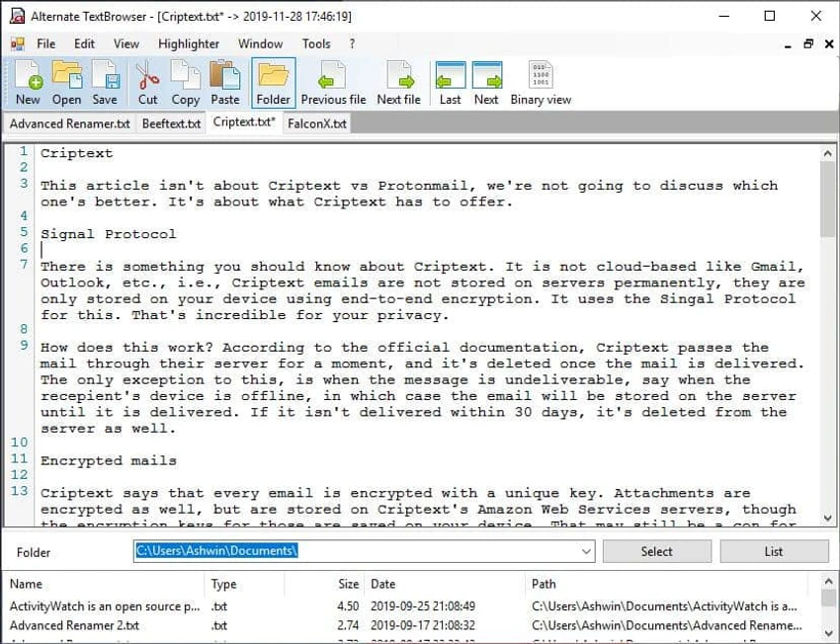Click scroll up arrow in text editor
Screen dimensions: 840x644
click(827, 154)
